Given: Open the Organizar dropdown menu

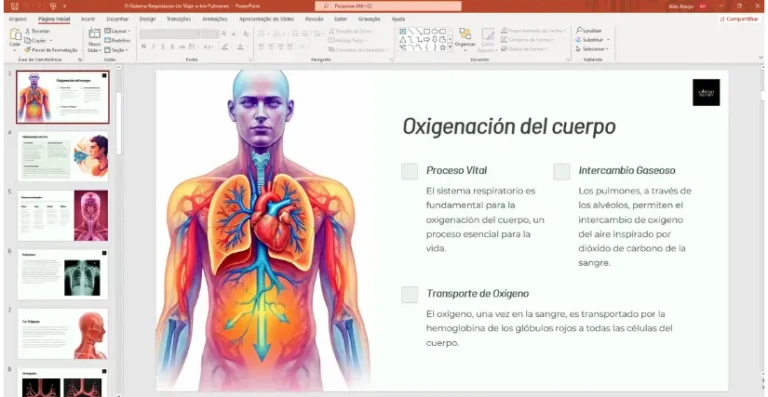Looking at the screenshot, I should pyautogui.click(x=465, y=38).
